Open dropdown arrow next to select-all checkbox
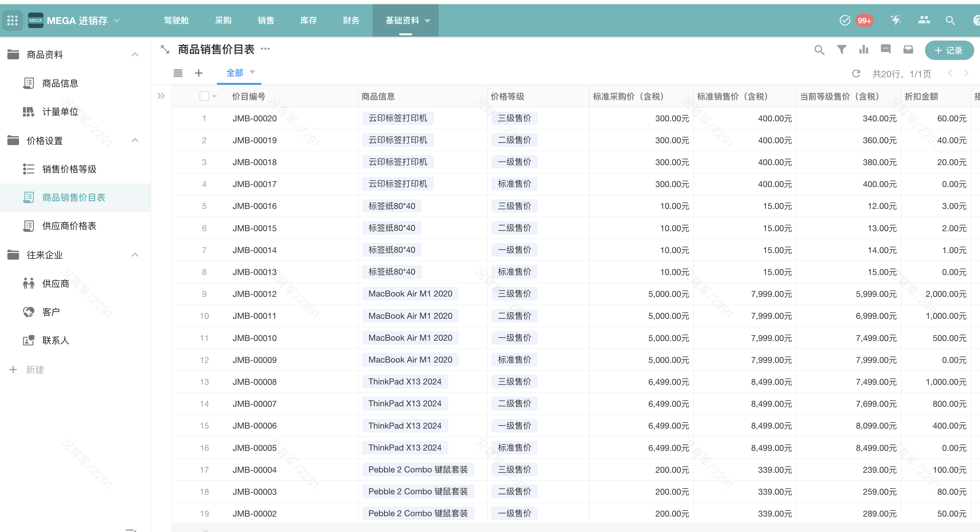Image resolution: width=980 pixels, height=532 pixels. (x=214, y=96)
